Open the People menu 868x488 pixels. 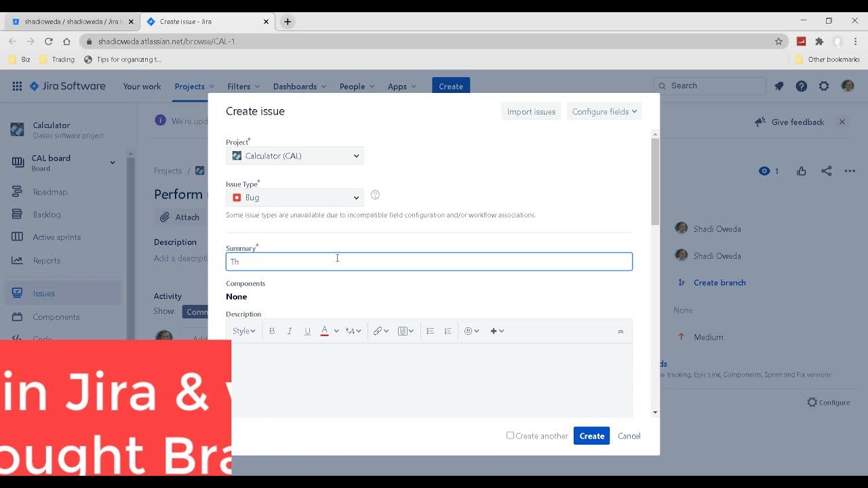(x=357, y=86)
